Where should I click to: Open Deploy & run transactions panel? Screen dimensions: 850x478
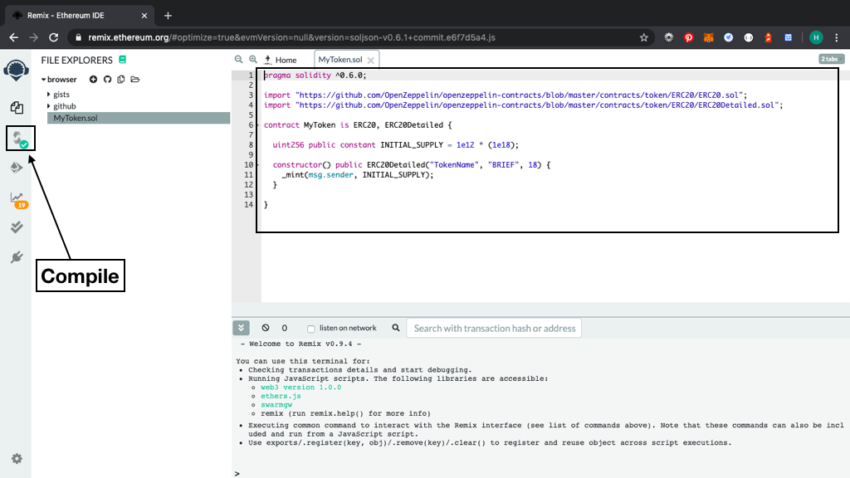(16, 168)
